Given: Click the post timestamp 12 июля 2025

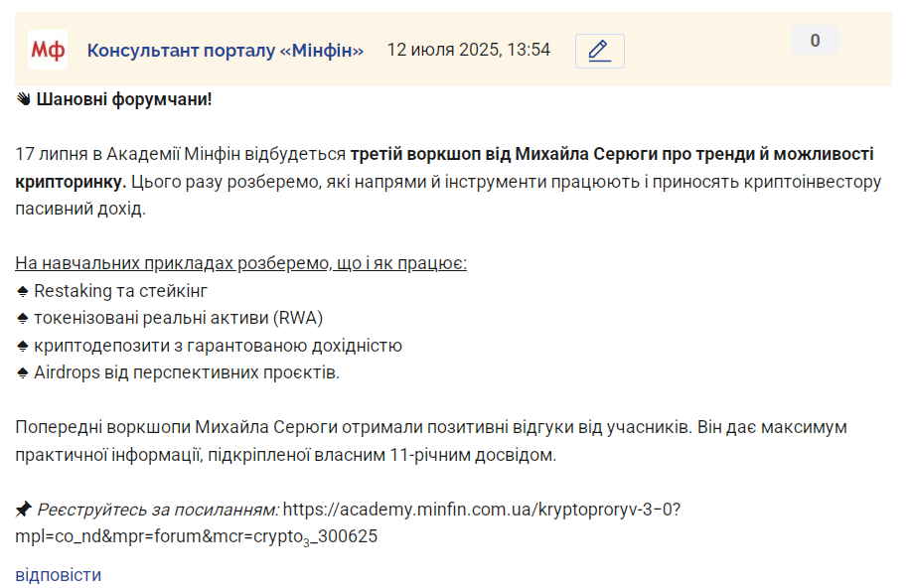Looking at the screenshot, I should click(468, 50).
